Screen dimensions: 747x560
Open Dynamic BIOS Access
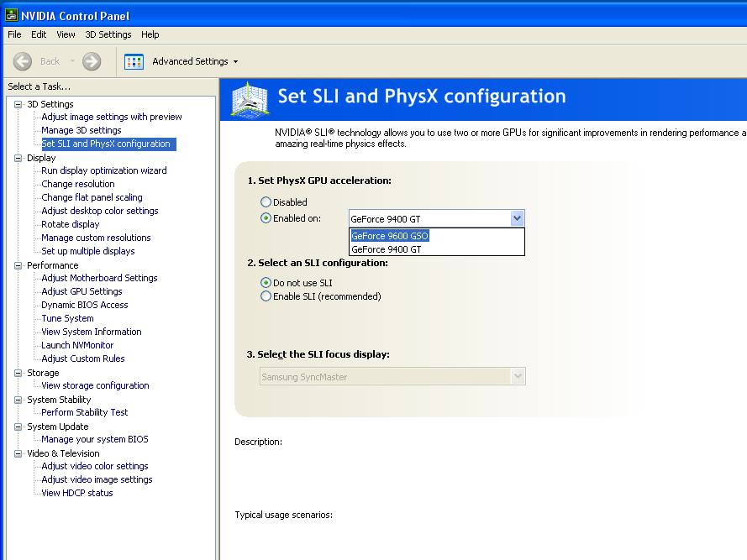tap(84, 305)
